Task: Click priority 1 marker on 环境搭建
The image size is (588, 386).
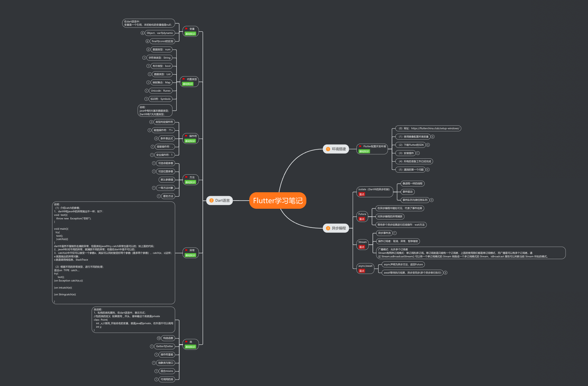Action: pos(328,149)
